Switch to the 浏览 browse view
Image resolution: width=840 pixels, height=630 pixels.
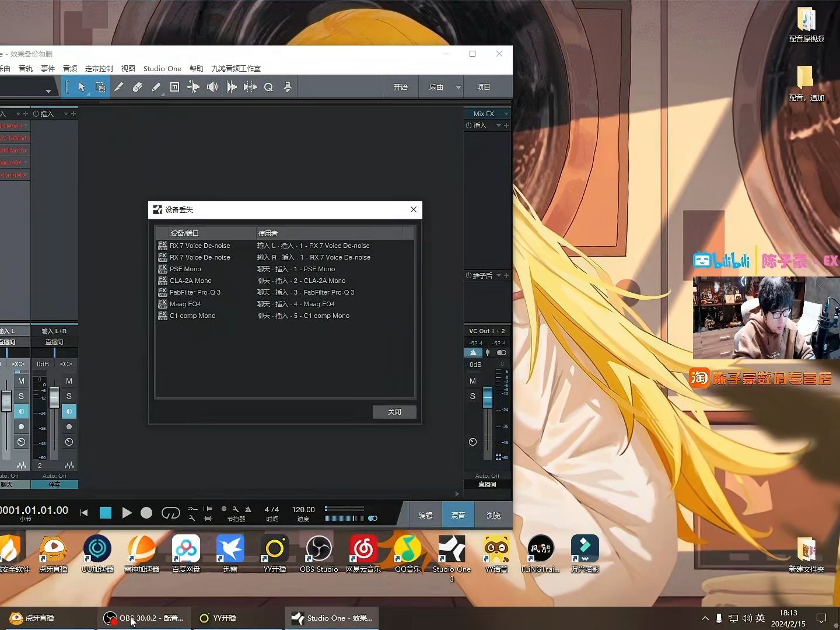494,515
